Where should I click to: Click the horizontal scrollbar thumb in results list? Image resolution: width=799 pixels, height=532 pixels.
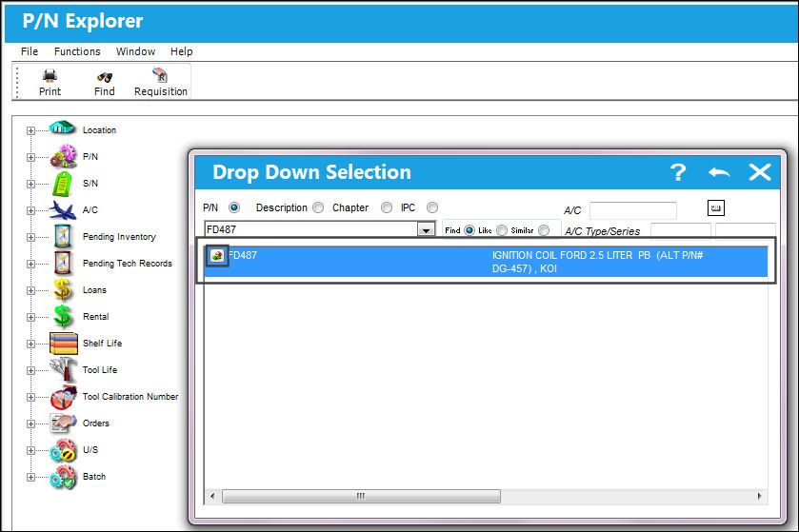point(361,496)
